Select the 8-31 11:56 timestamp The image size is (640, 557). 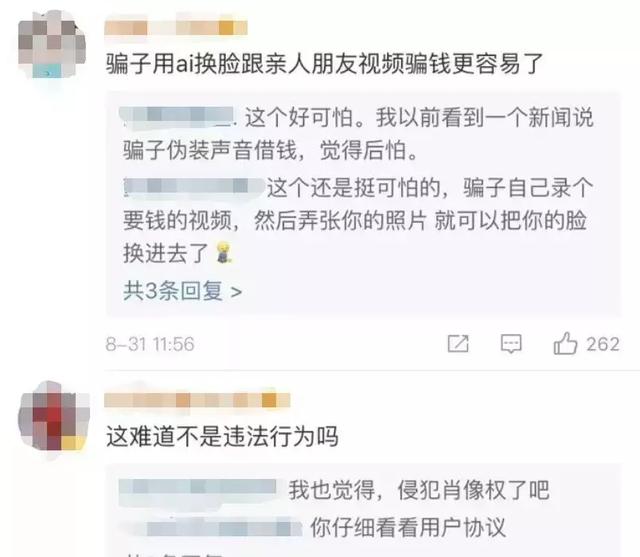click(150, 344)
